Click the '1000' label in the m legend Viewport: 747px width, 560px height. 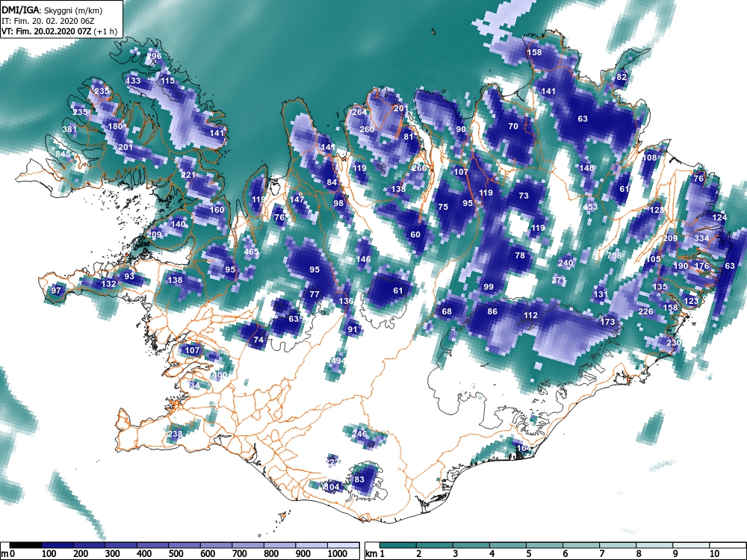[x=338, y=554]
